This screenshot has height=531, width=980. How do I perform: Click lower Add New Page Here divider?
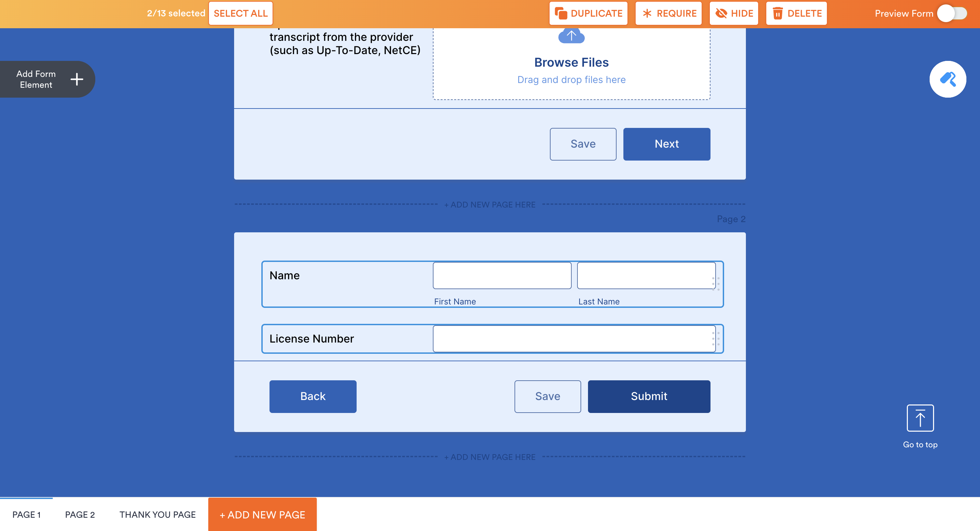(x=490, y=457)
